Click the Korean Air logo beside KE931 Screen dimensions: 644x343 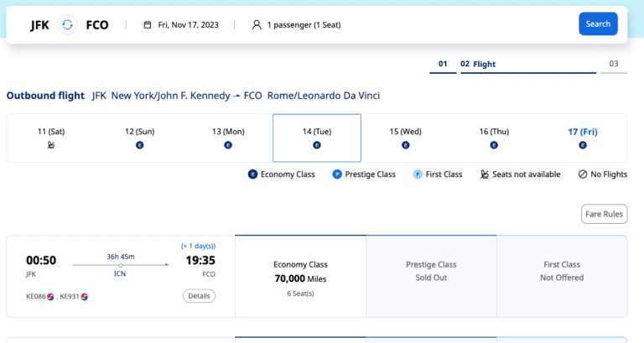[84, 296]
